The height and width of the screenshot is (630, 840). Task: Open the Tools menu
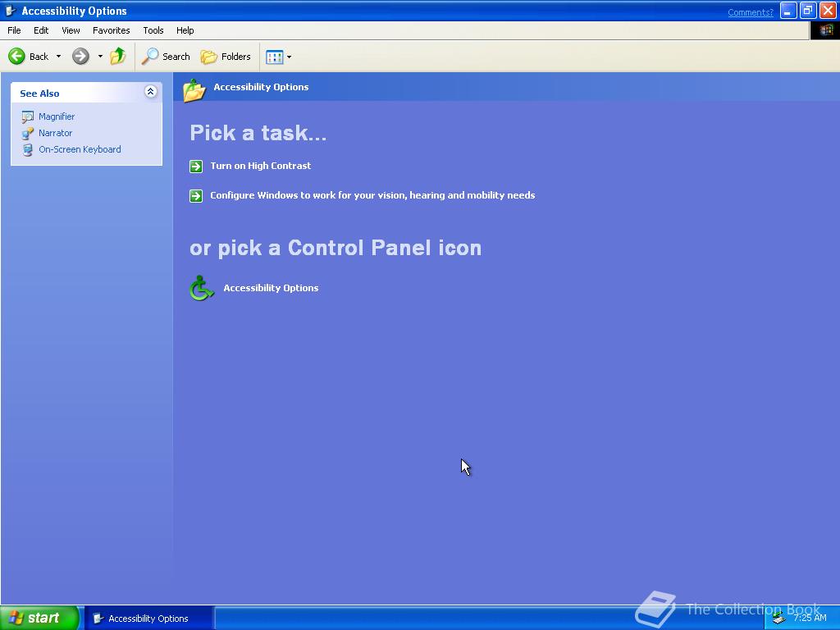[x=153, y=30]
